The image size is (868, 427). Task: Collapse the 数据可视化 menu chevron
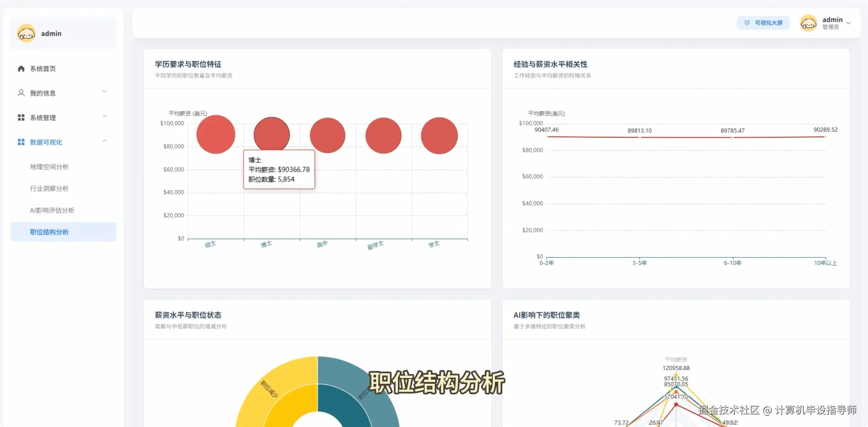click(x=104, y=141)
